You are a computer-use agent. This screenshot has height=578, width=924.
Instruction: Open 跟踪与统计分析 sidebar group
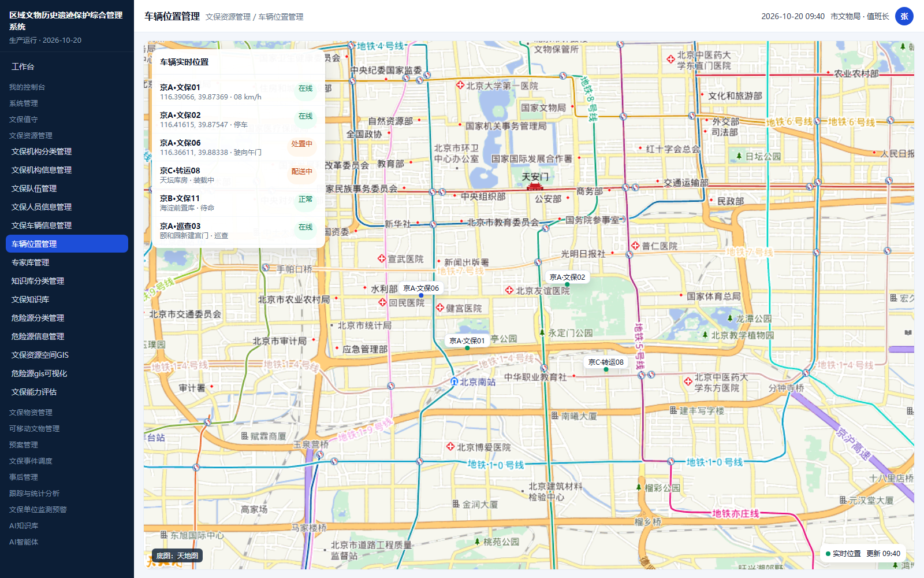pos(34,493)
